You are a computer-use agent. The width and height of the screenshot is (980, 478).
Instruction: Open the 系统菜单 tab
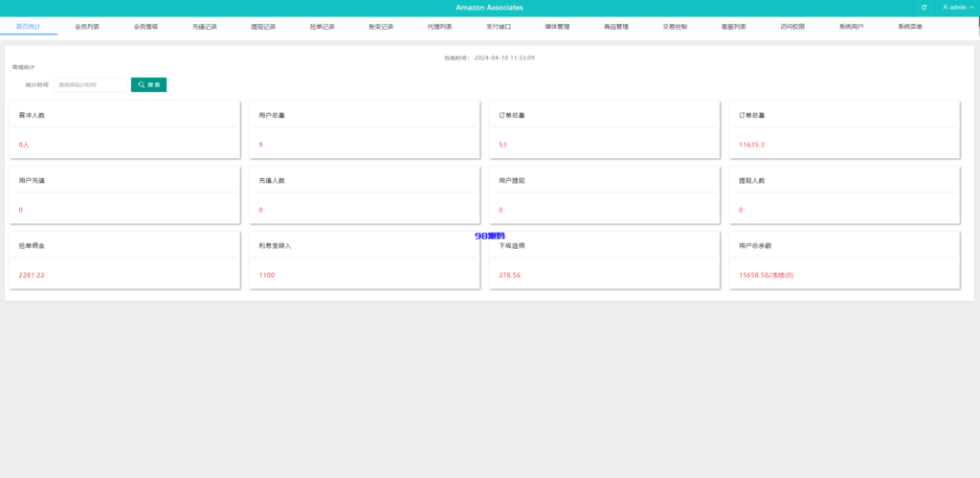(910, 27)
